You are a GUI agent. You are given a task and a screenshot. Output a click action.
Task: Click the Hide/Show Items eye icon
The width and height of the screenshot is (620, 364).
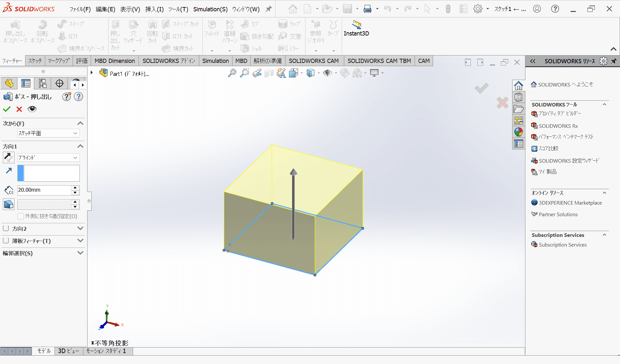click(x=328, y=73)
